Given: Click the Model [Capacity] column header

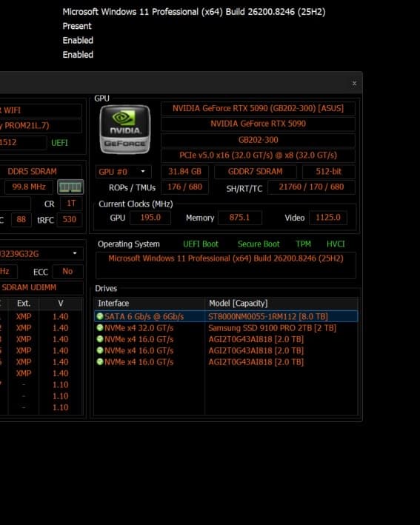Looking at the screenshot, I should (281, 304).
